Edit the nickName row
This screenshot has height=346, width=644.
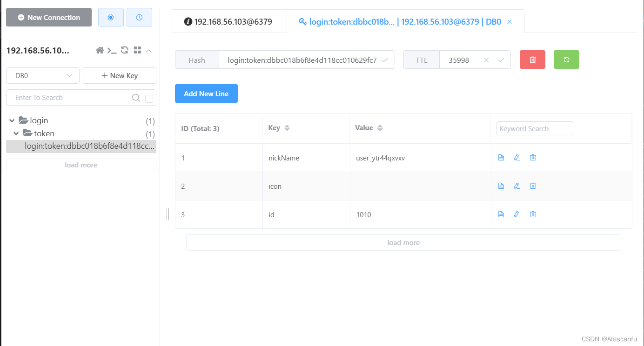coord(517,158)
